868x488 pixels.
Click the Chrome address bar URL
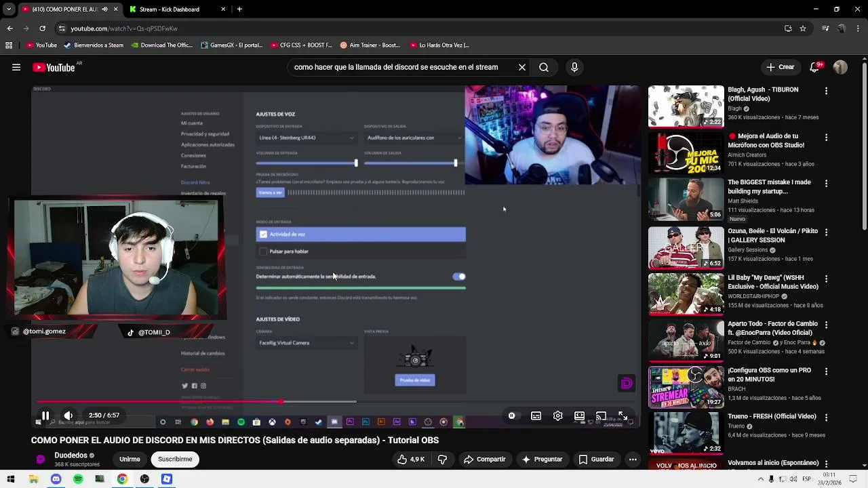(x=124, y=28)
